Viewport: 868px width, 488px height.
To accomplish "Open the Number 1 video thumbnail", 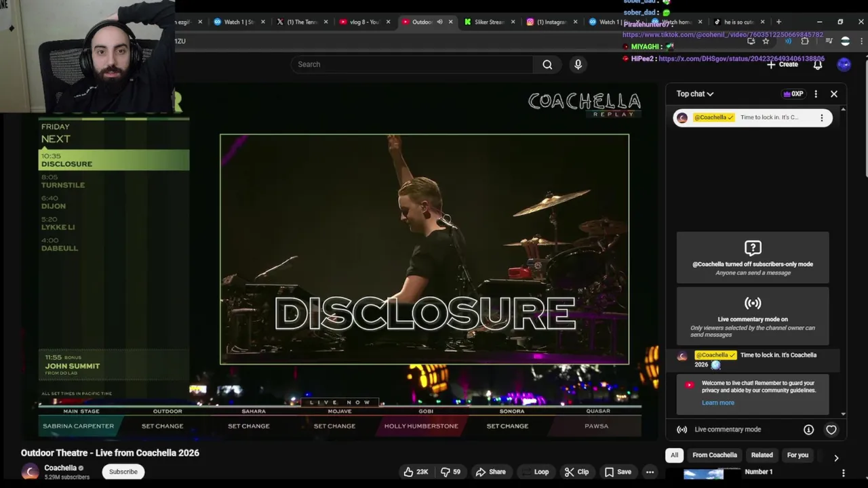I will (x=703, y=474).
